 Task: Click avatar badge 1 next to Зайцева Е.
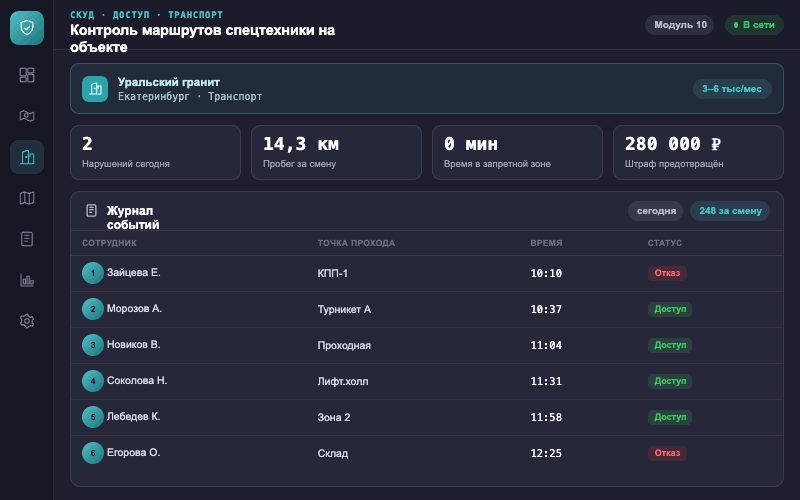click(93, 273)
